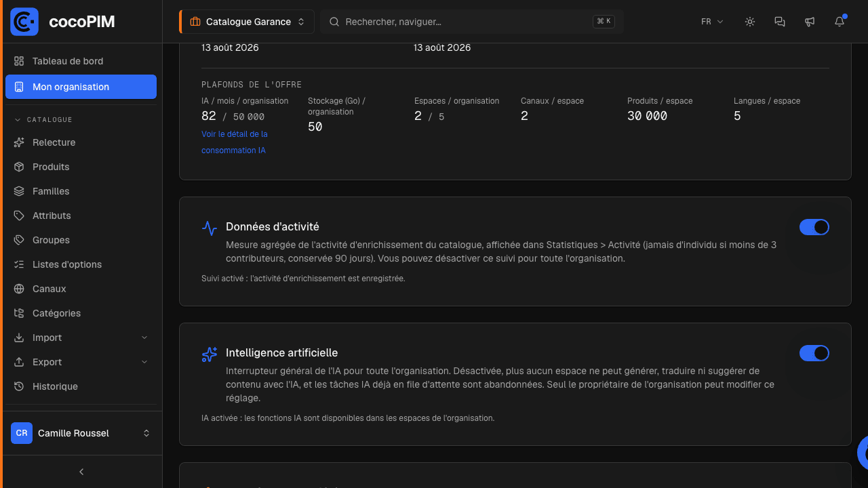Click the Import download icon
Screen dimensions: 868x488
pyautogui.click(x=19, y=338)
